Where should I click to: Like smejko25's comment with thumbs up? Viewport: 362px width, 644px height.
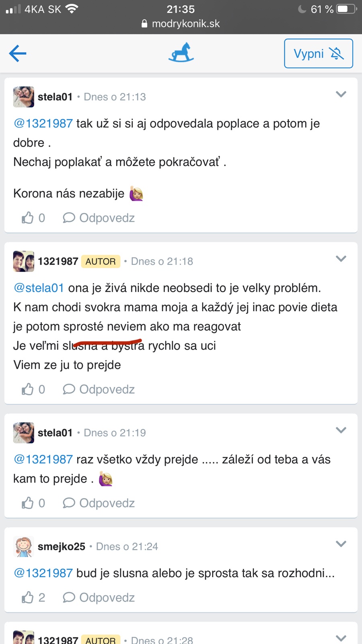(28, 597)
